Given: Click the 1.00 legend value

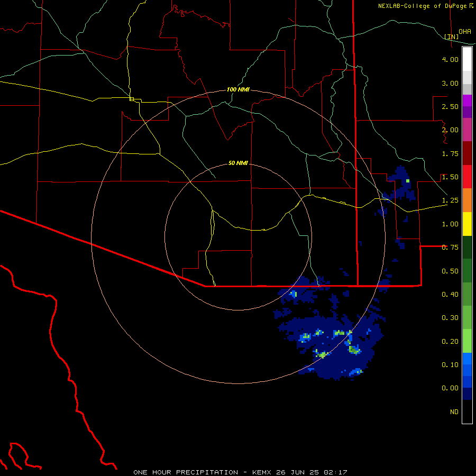Looking at the screenshot, I should 450,224.
